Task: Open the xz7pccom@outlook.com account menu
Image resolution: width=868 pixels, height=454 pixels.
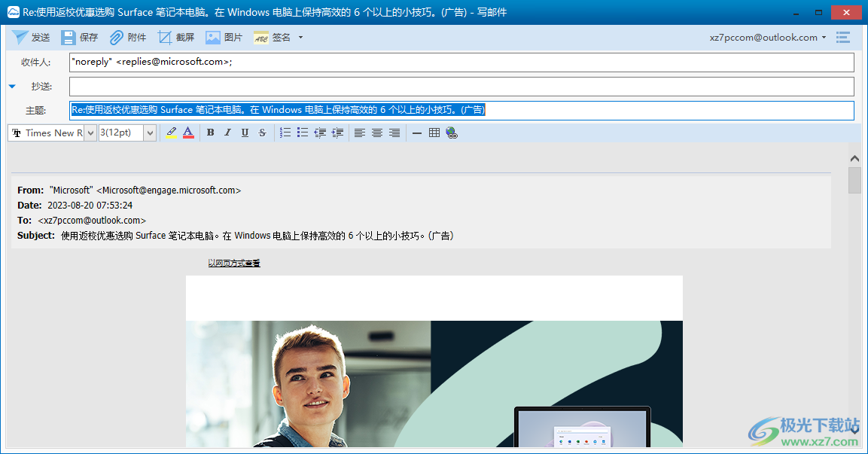Action: tap(768, 38)
